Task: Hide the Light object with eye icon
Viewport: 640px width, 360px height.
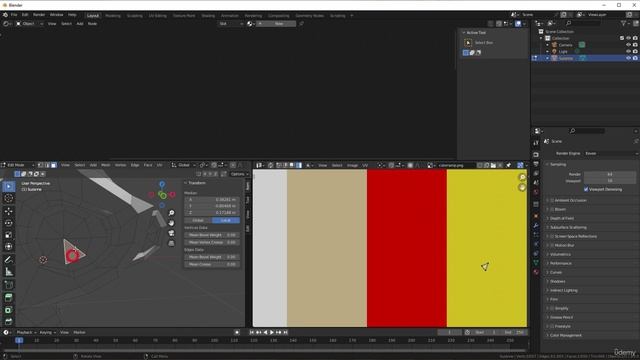Action: 628,51
